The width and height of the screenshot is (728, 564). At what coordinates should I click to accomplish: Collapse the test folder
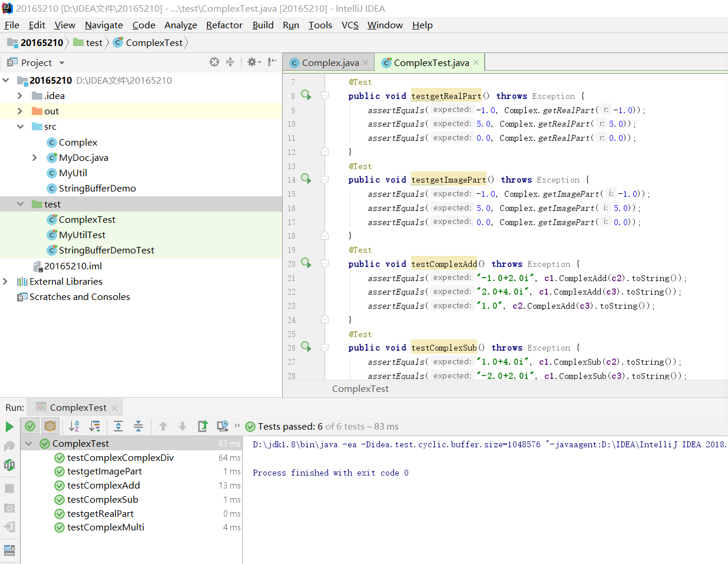(20, 204)
